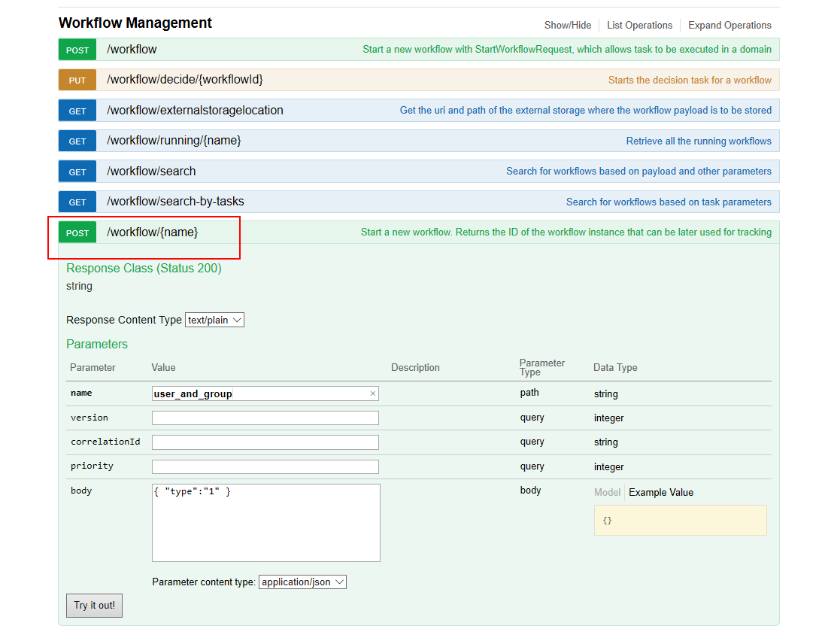Click into the body text area

tap(265, 523)
